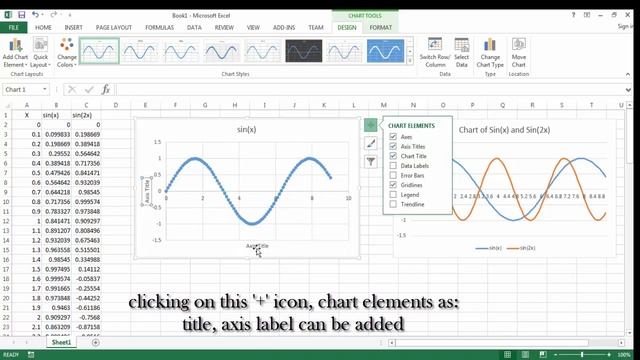The image size is (640, 360).
Task: Click the Ribbon Display Options icon
Action: click(587, 15)
